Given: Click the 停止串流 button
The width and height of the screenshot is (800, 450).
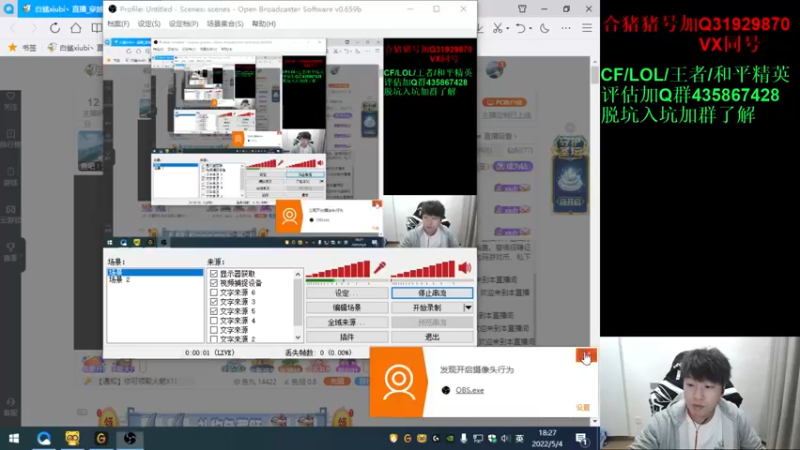Looking at the screenshot, I should tap(432, 293).
